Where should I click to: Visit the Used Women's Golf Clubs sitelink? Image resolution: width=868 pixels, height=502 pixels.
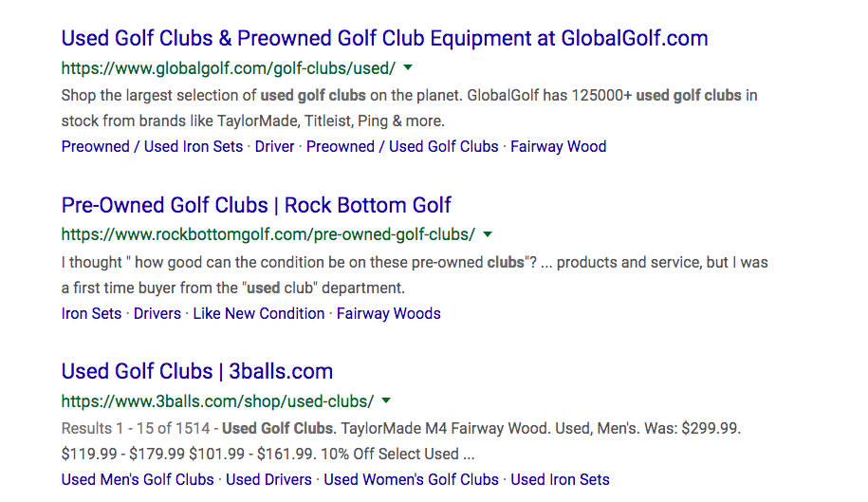(412, 480)
